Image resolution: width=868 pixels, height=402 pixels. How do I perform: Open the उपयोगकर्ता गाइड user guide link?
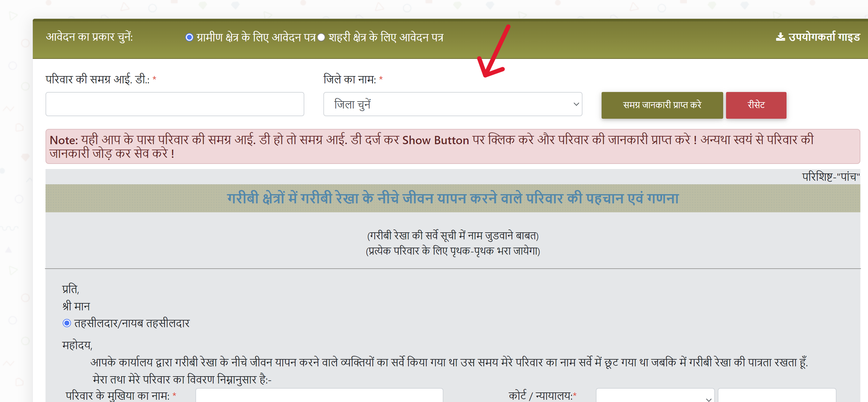[x=822, y=37]
